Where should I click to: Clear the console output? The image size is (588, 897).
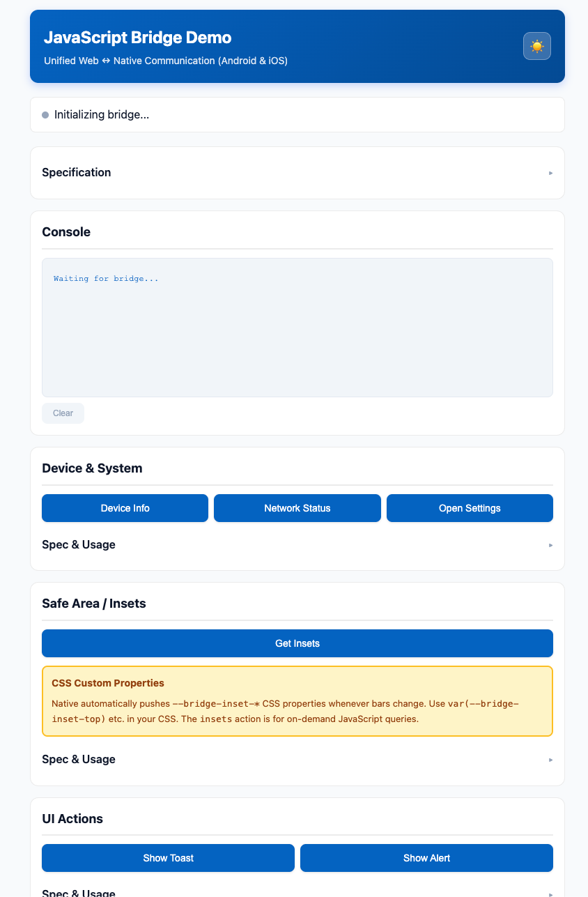tap(63, 413)
